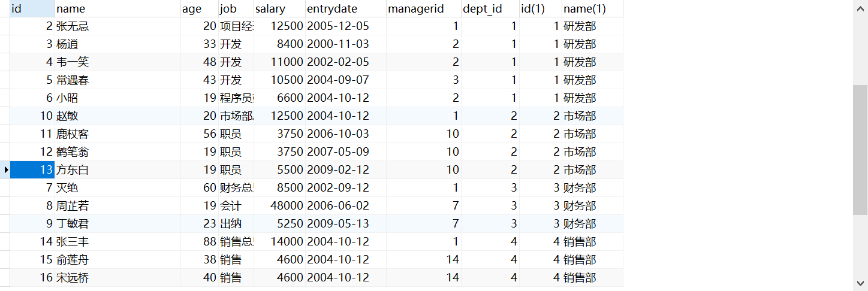The height and width of the screenshot is (291, 868).
Task: Click entrydate 2007-05-09 cell
Action: coord(345,152)
